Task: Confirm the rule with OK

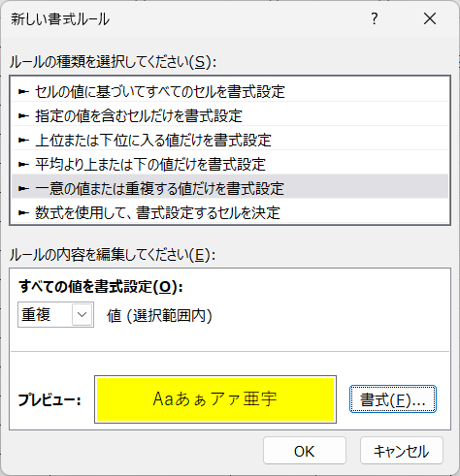Action: coord(305,451)
